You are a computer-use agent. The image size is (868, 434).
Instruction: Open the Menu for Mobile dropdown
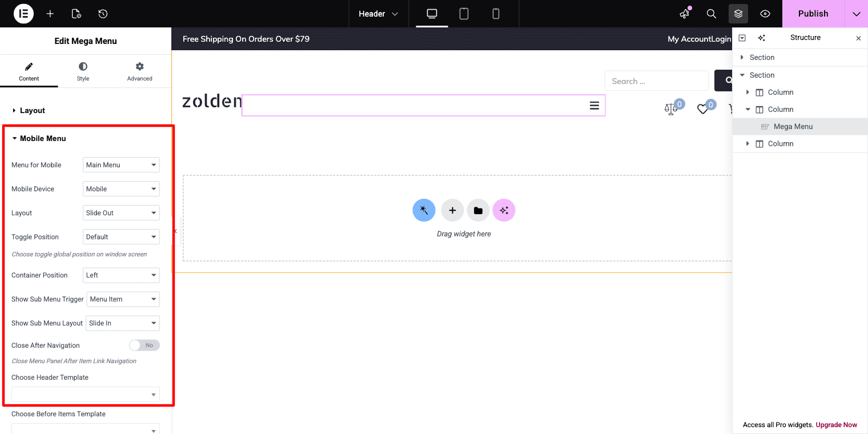pos(120,164)
